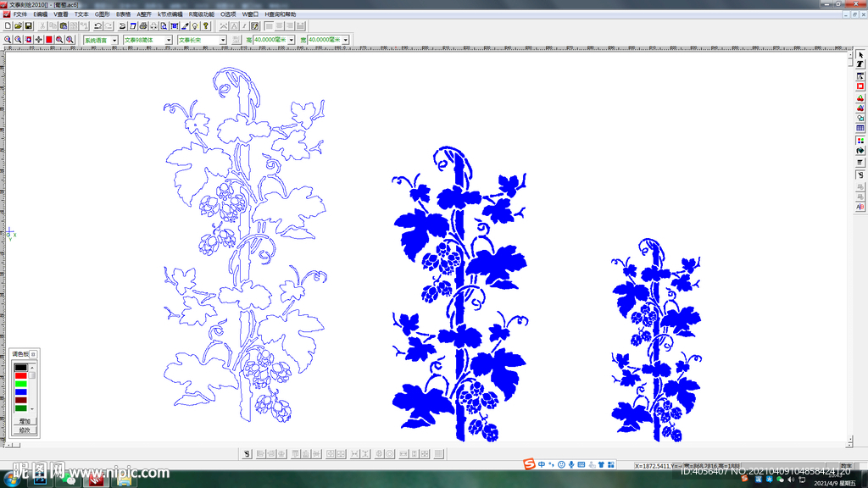Select the red rectangle tool on right toolbar
This screenshot has width=868, height=488.
(x=860, y=86)
